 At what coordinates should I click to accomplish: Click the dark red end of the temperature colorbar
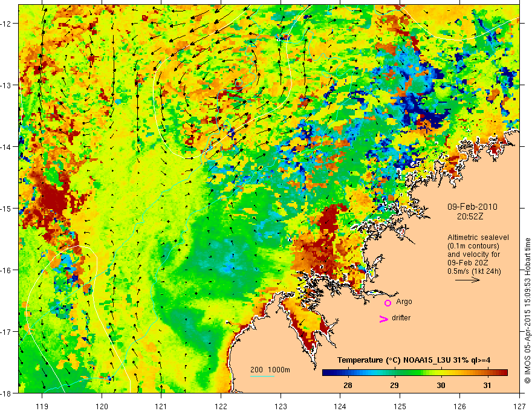tap(503, 373)
